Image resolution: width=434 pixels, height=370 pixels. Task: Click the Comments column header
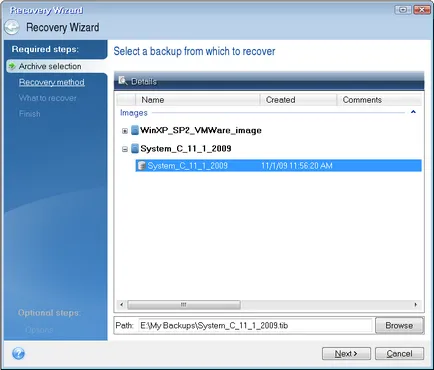[x=379, y=100]
